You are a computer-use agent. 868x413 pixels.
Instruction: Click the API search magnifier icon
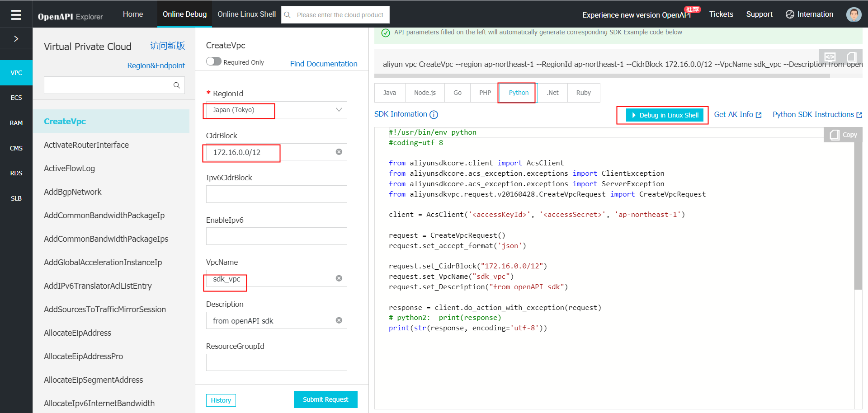pos(176,85)
